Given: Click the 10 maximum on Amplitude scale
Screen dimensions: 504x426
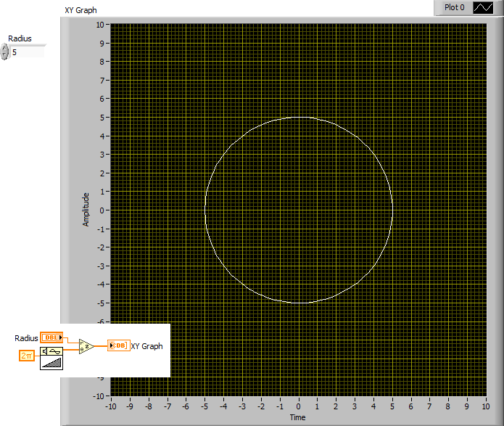Looking at the screenshot, I should click(100, 25).
